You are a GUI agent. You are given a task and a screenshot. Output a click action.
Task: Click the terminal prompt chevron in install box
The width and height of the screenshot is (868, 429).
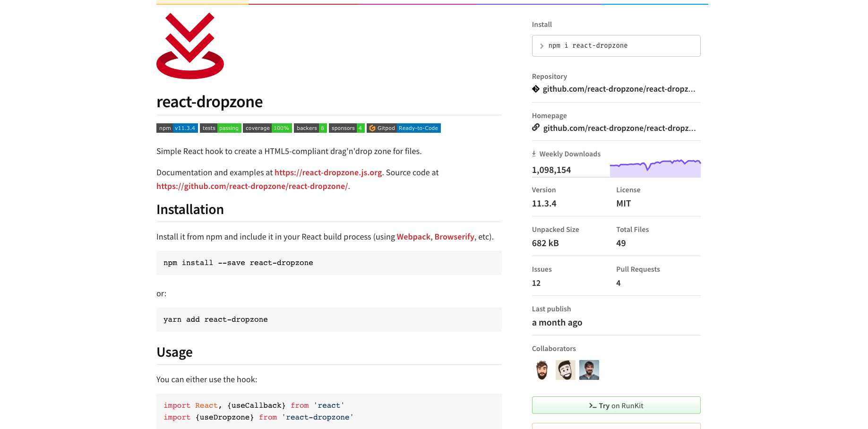coord(541,46)
